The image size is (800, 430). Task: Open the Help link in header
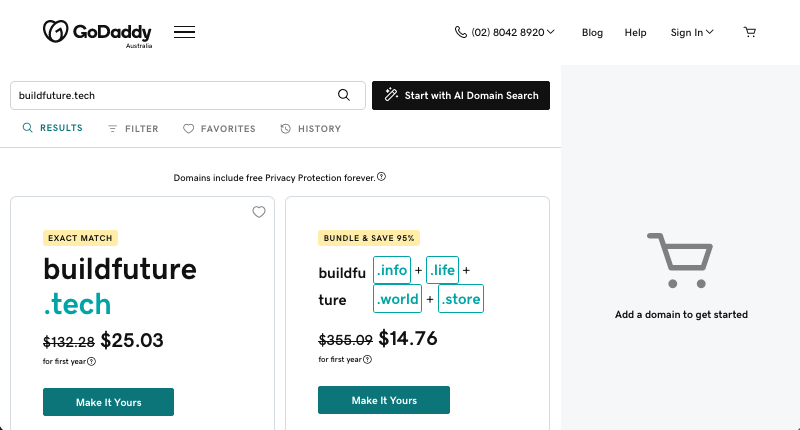[636, 32]
